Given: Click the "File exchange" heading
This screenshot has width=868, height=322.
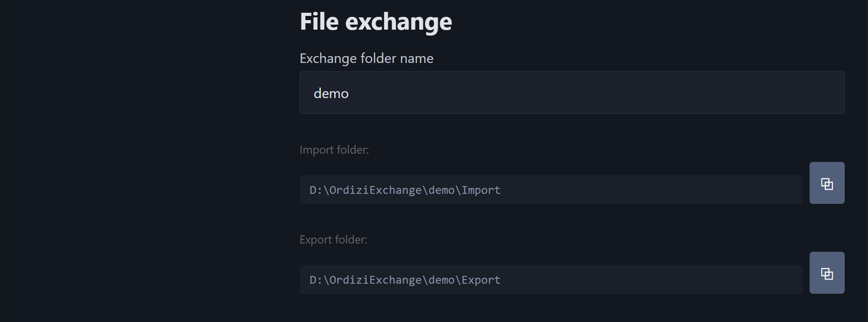Looking at the screenshot, I should pyautogui.click(x=376, y=21).
